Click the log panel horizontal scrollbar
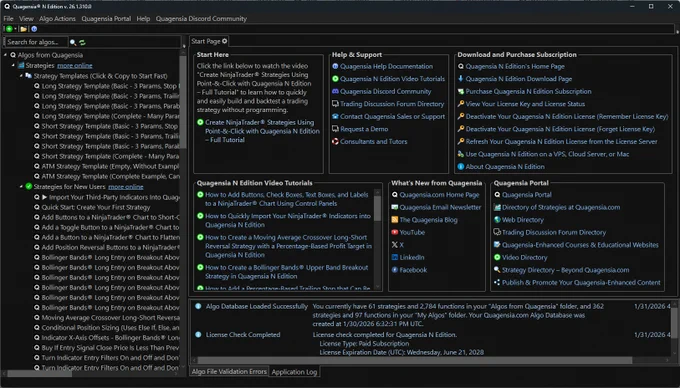This screenshot has width=680, height=388. tap(415, 360)
